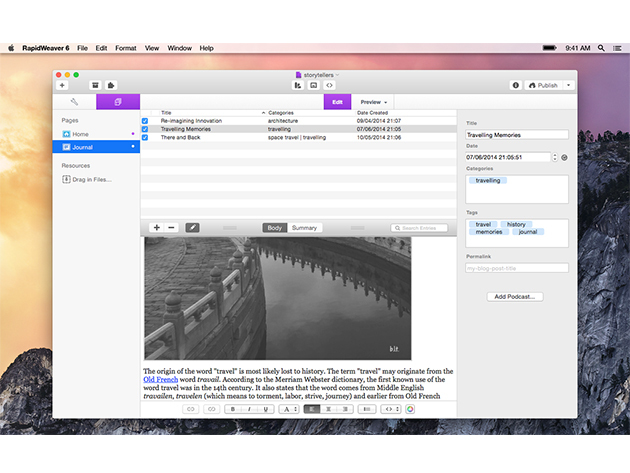Select the 'There and Back' entry row
Viewport: 630px width, 473px height.
(299, 137)
